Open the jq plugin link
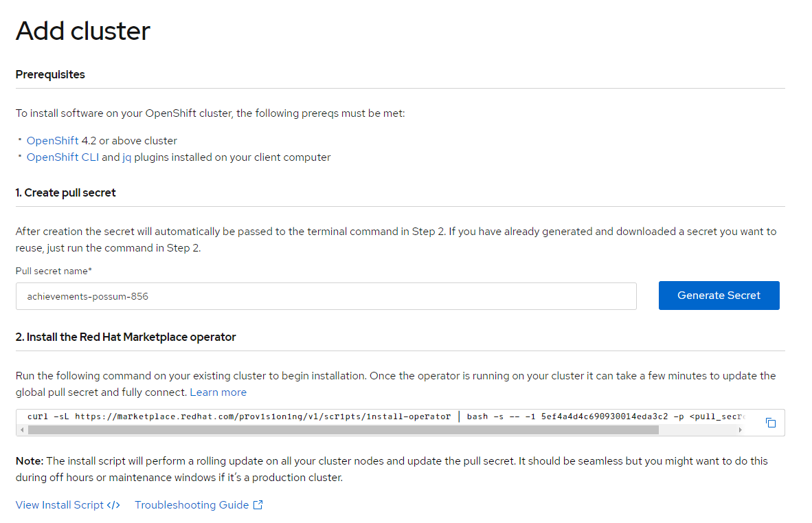 click(x=126, y=157)
